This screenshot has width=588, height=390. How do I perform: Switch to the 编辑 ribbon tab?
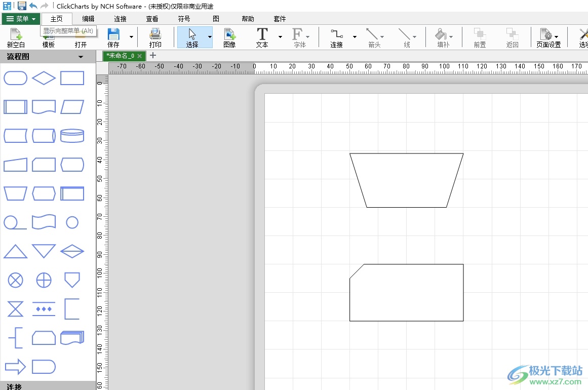(x=89, y=19)
